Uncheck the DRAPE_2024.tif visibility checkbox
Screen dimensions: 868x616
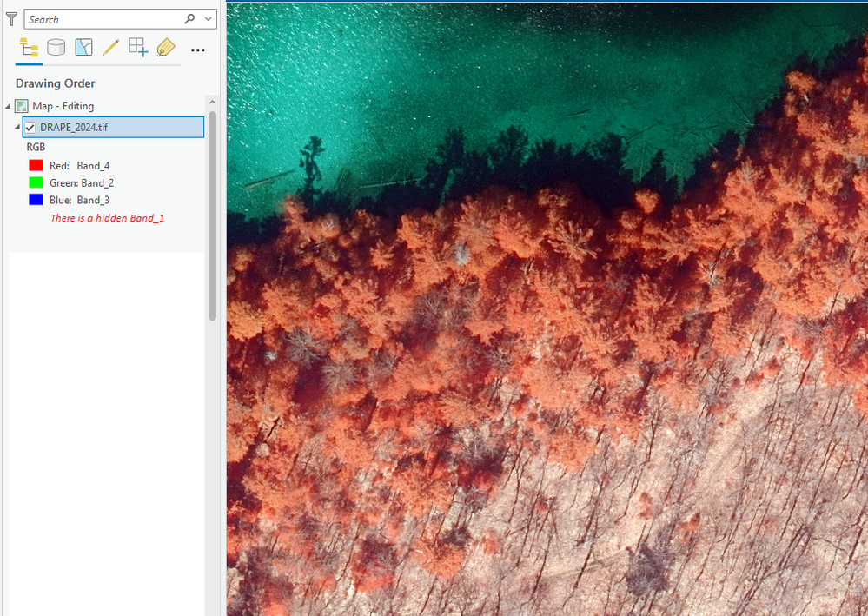[x=30, y=128]
